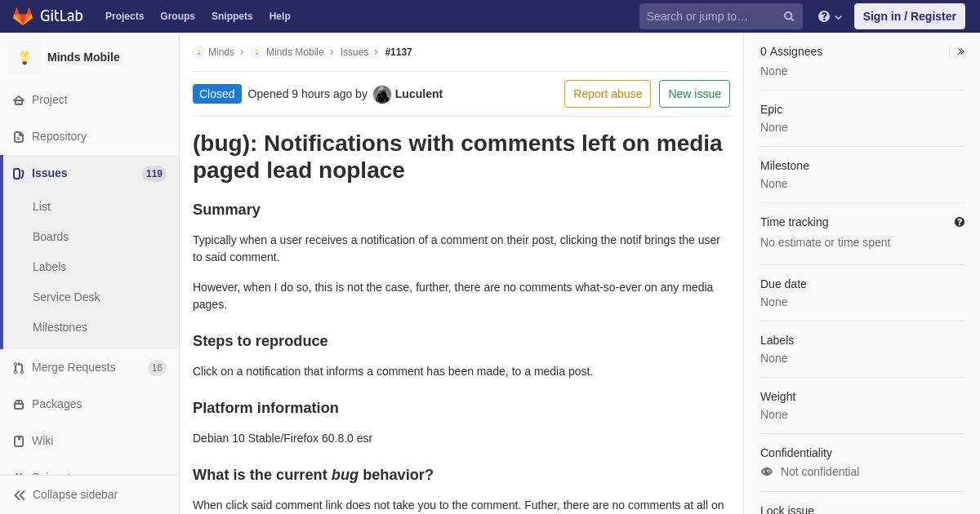
Task: Collapse the right issue sidebar chevron
Action: (960, 51)
